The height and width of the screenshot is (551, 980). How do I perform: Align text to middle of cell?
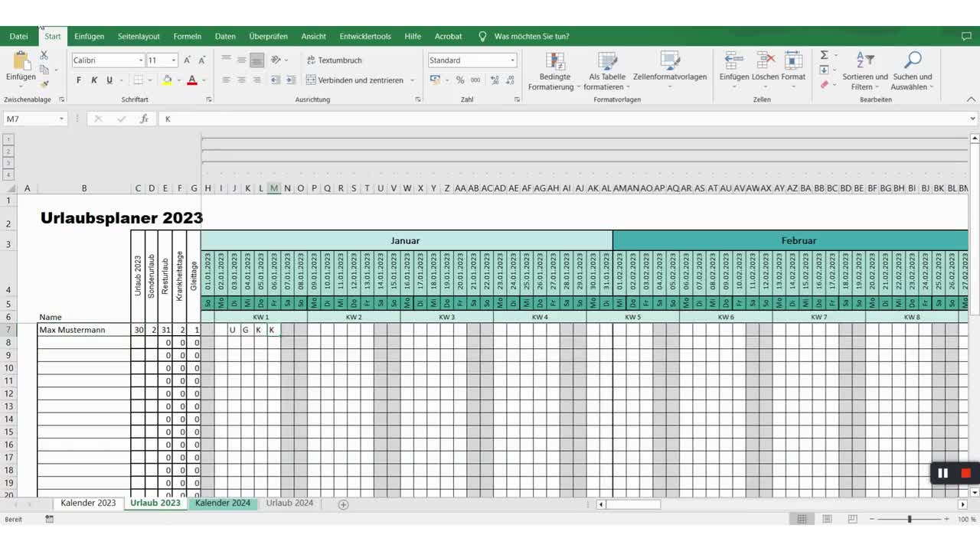click(x=241, y=60)
